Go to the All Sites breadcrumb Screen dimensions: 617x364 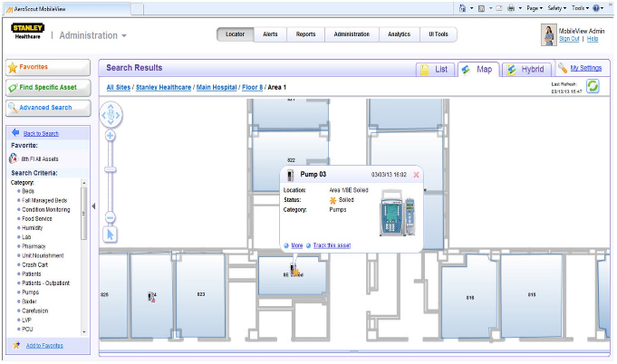119,87
